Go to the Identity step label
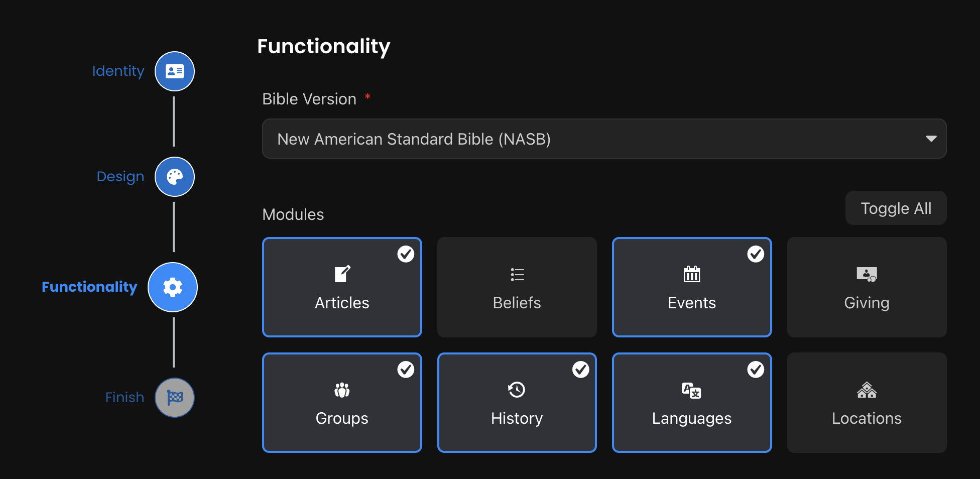The height and width of the screenshot is (479, 980). 118,71
